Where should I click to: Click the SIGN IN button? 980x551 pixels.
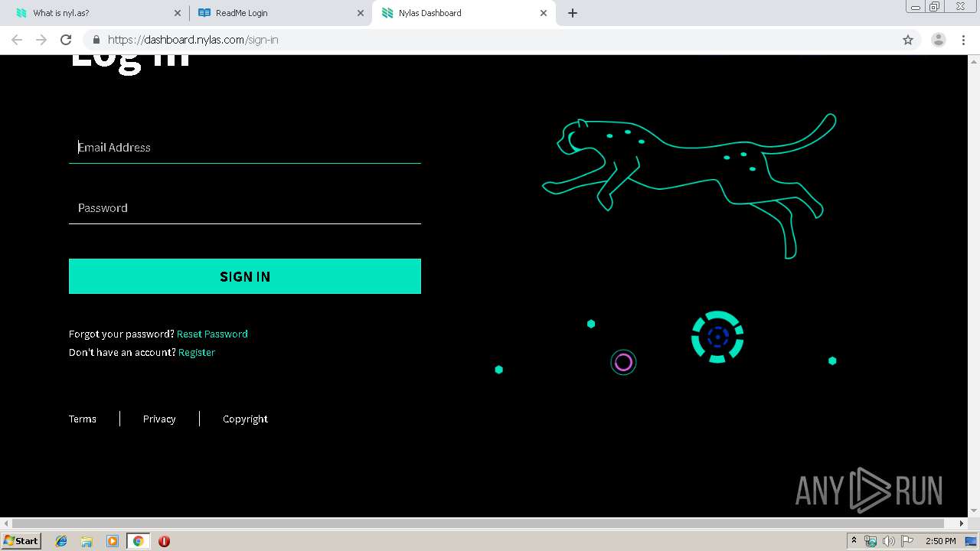245,276
